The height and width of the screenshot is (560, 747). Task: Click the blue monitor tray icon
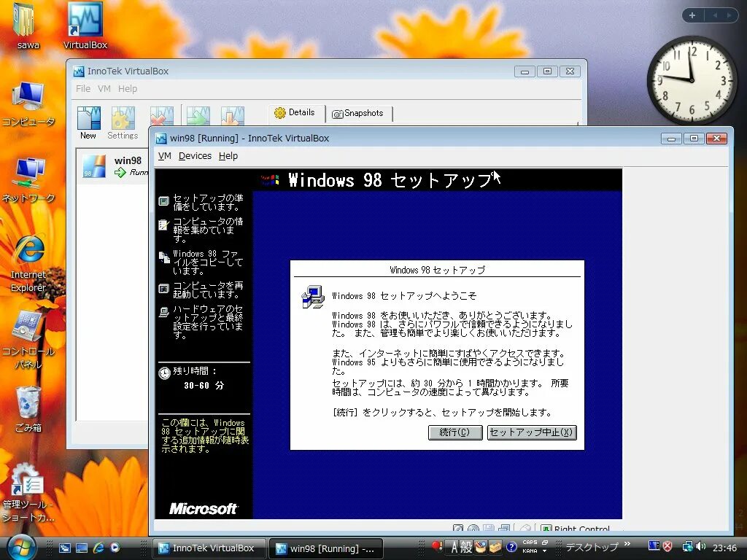point(654,547)
